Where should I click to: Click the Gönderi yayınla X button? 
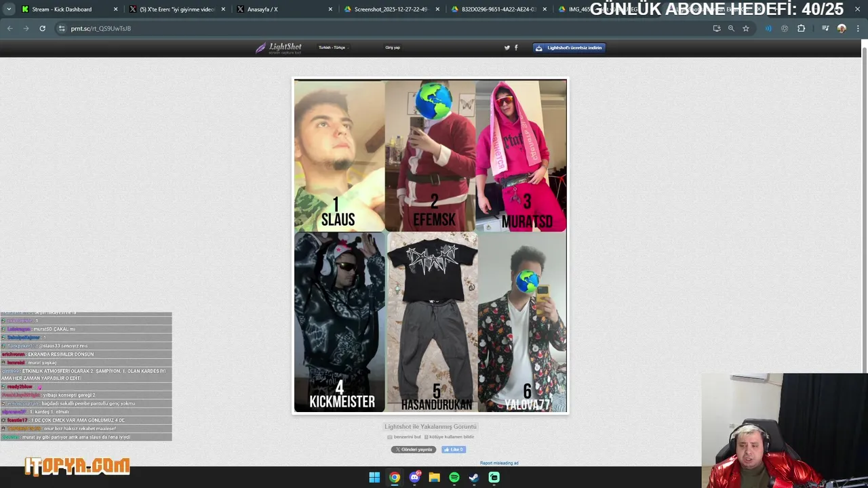pyautogui.click(x=414, y=449)
